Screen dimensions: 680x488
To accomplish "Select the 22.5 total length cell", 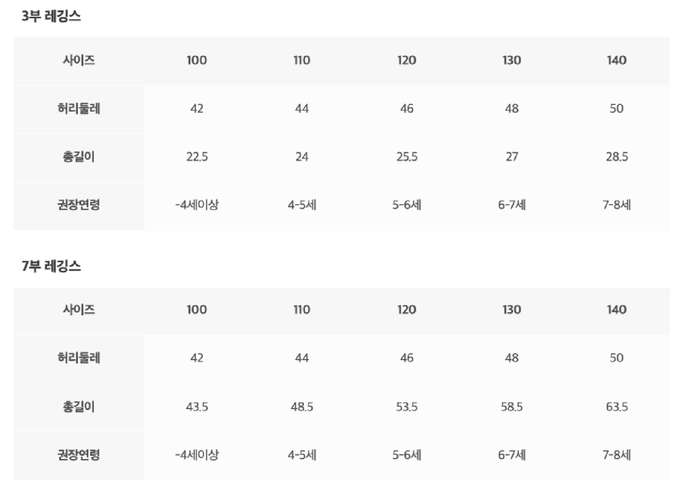I will point(197,156).
